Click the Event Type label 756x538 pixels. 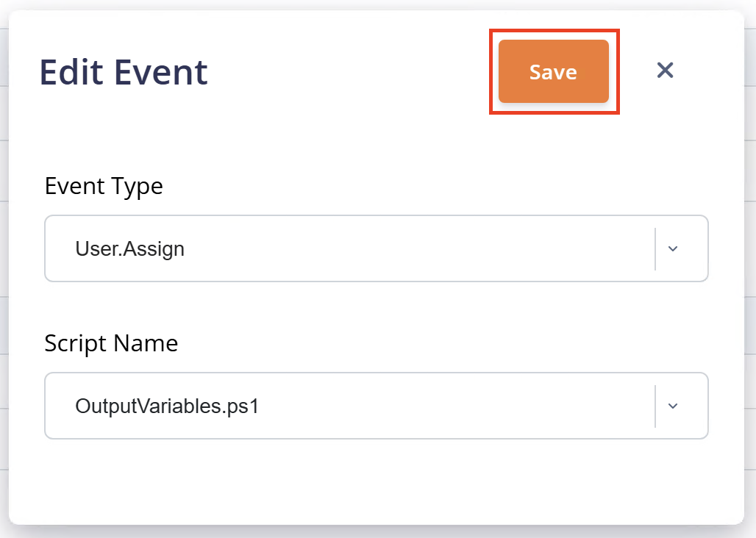[x=104, y=186]
